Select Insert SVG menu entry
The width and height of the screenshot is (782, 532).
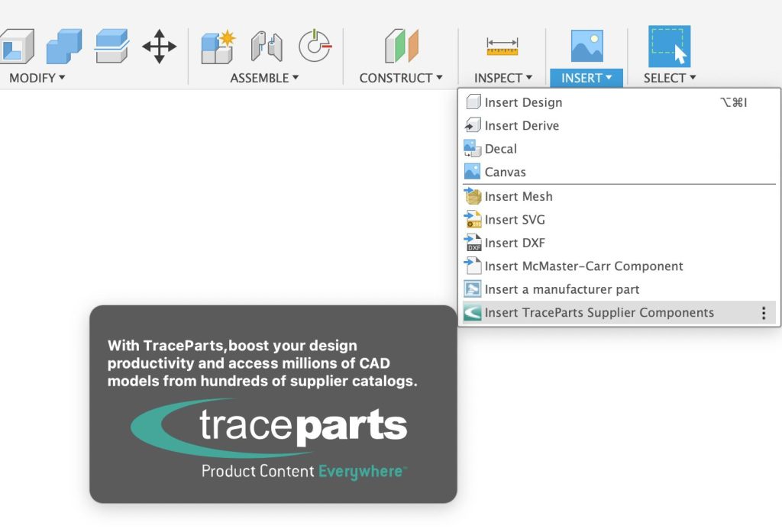click(619, 219)
